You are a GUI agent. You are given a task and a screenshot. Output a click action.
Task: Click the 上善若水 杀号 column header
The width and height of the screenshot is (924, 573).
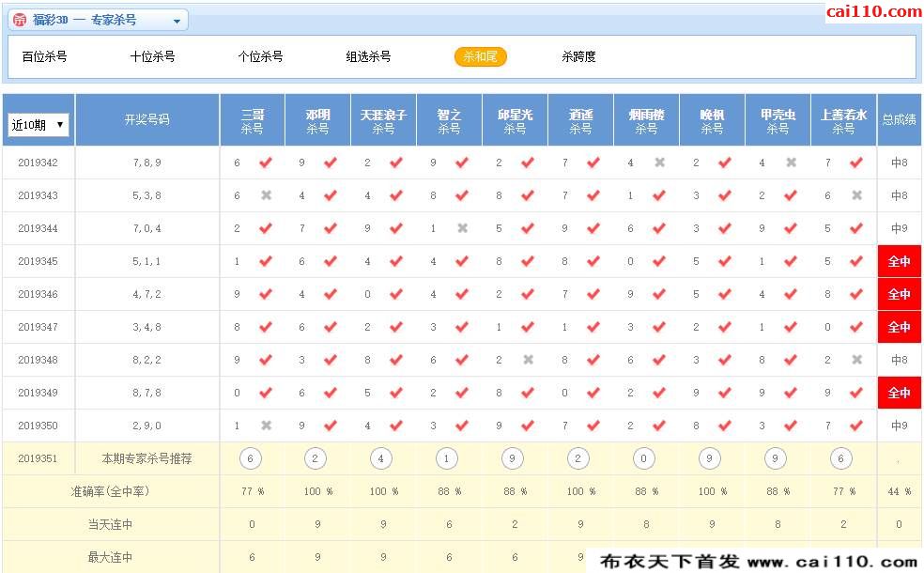[844, 120]
